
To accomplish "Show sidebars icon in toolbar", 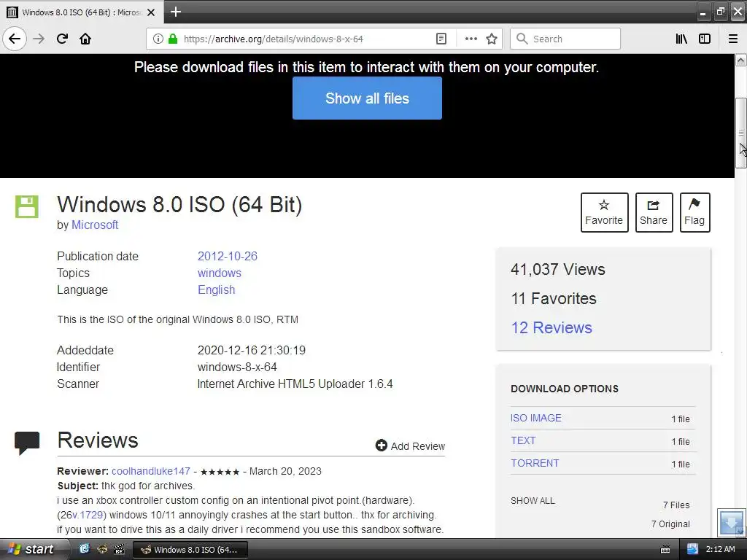I will pyautogui.click(x=705, y=39).
